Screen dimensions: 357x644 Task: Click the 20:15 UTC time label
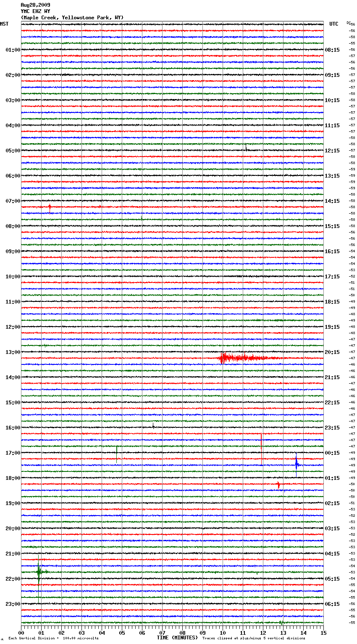pos(332,352)
